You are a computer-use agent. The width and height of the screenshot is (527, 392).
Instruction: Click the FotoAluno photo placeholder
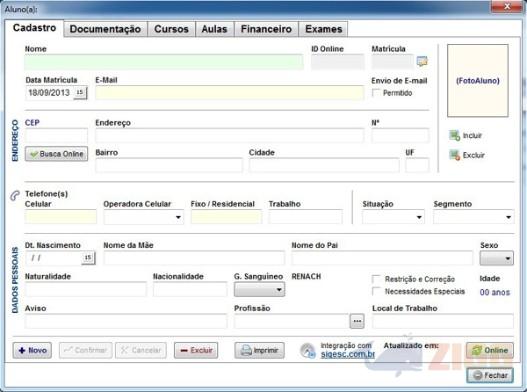click(478, 81)
